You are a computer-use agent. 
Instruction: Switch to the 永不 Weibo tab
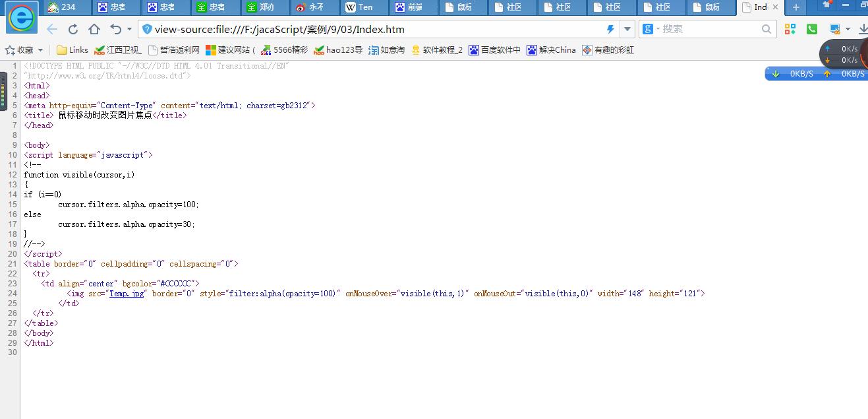click(316, 7)
